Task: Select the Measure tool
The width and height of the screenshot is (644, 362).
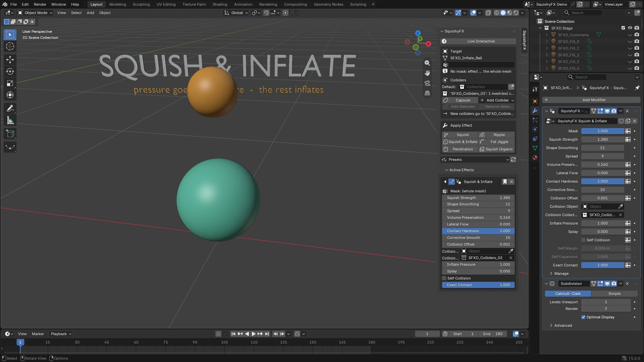Action: click(x=10, y=121)
